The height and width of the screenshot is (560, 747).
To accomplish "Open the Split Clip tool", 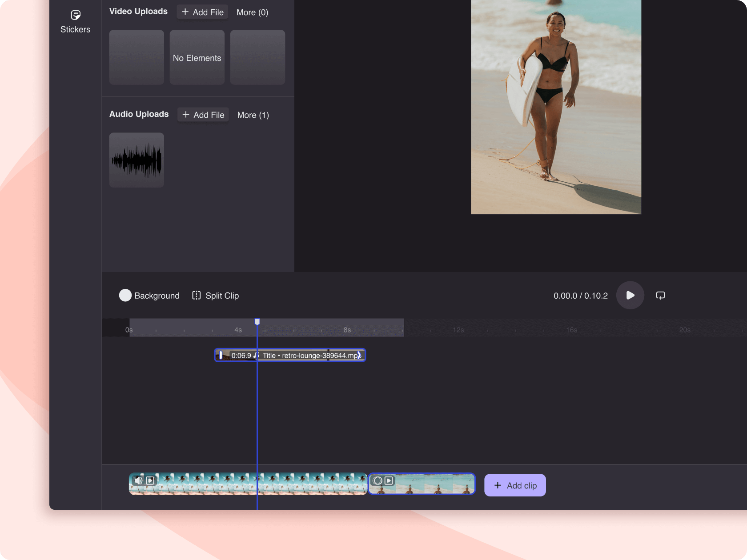I will pyautogui.click(x=215, y=295).
